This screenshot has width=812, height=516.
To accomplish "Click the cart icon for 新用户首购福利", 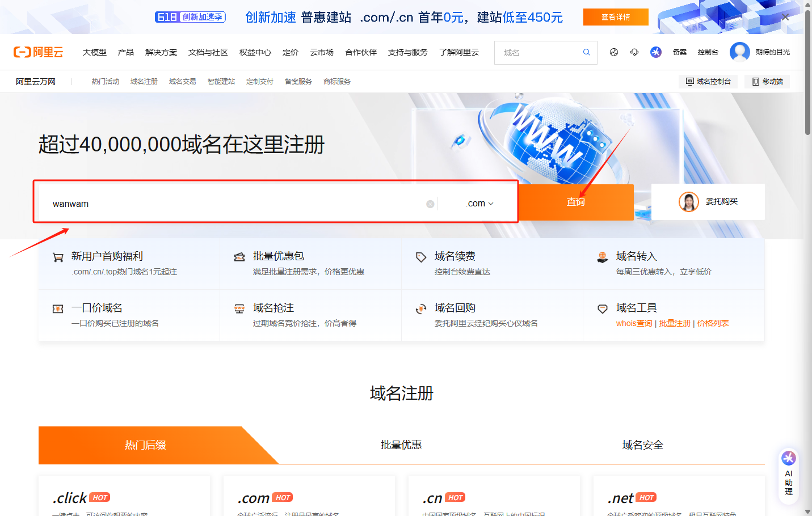I will click(58, 257).
